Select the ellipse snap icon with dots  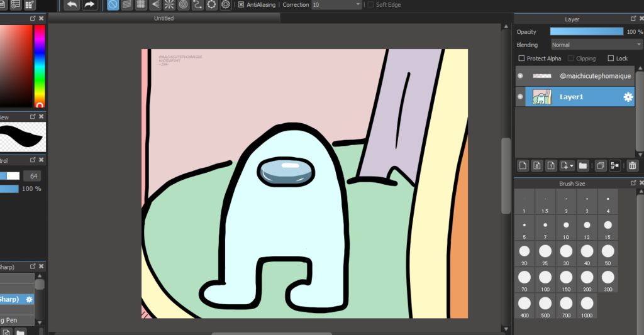(x=211, y=5)
